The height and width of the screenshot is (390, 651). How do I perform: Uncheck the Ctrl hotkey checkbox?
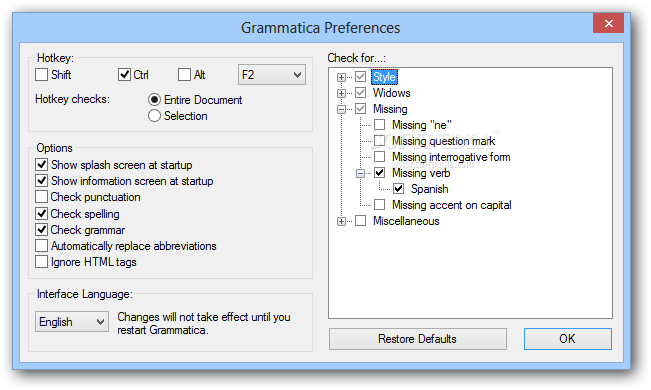pyautogui.click(x=124, y=75)
